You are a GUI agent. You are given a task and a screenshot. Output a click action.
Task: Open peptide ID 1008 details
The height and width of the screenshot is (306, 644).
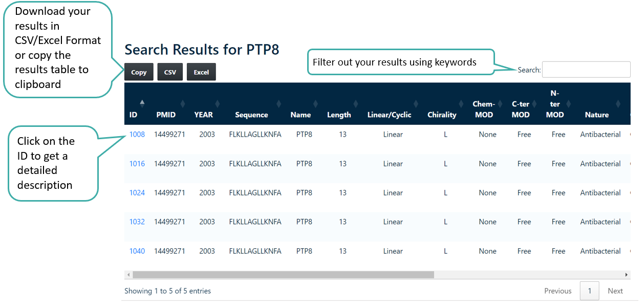click(x=137, y=135)
